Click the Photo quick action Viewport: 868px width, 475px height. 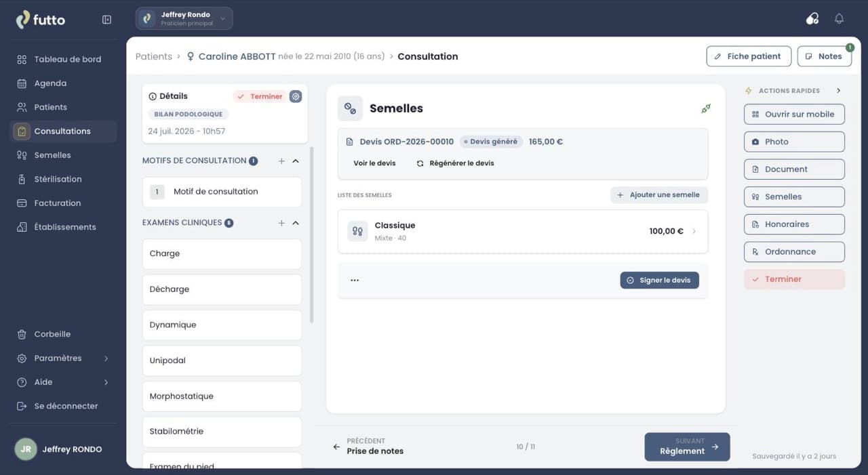[794, 142]
